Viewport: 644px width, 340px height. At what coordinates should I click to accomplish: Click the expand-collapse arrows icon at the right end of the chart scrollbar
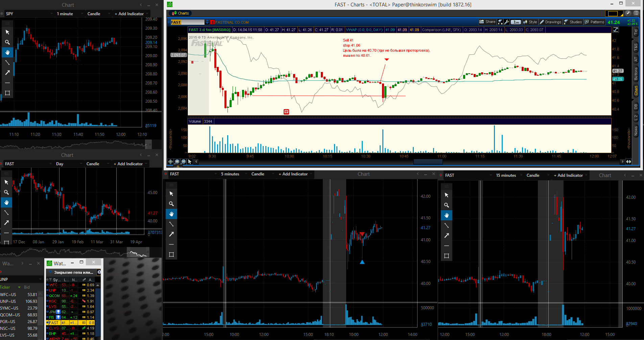[628, 162]
